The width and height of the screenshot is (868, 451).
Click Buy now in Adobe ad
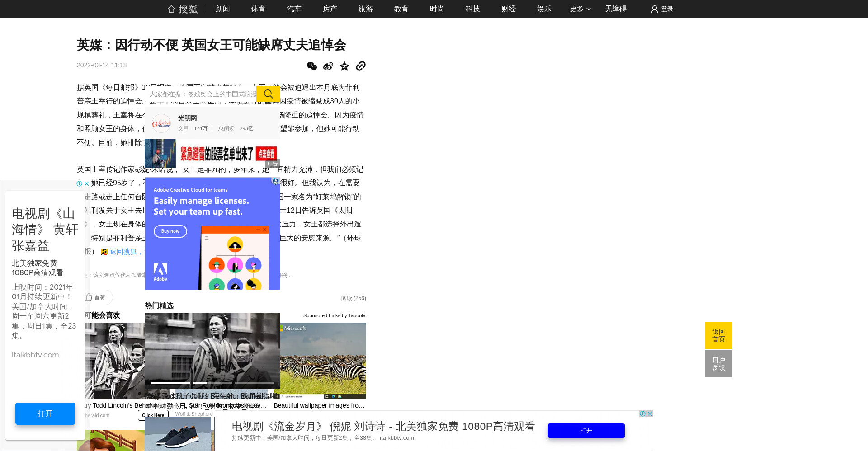pos(170,231)
